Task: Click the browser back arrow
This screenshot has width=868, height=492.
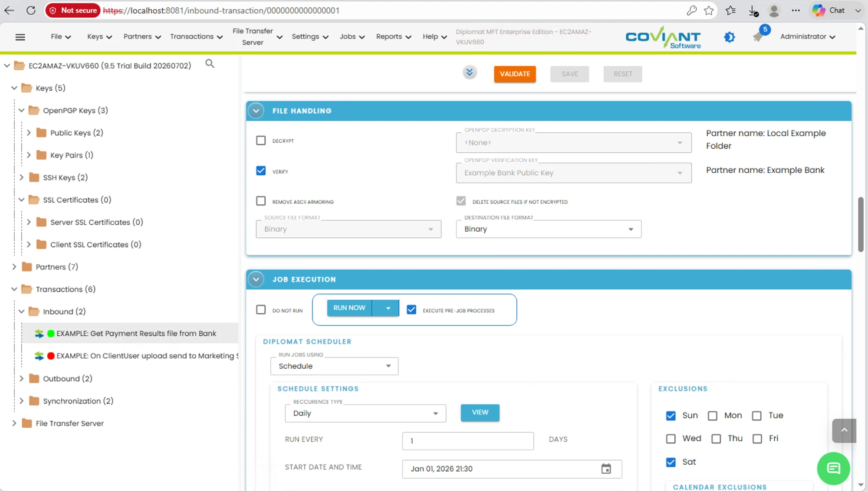Action: [9, 10]
